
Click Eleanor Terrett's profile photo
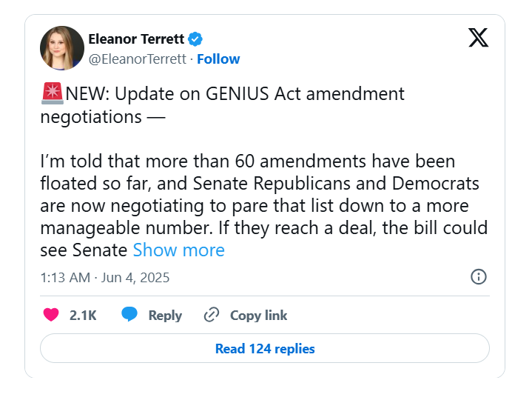coord(62,48)
